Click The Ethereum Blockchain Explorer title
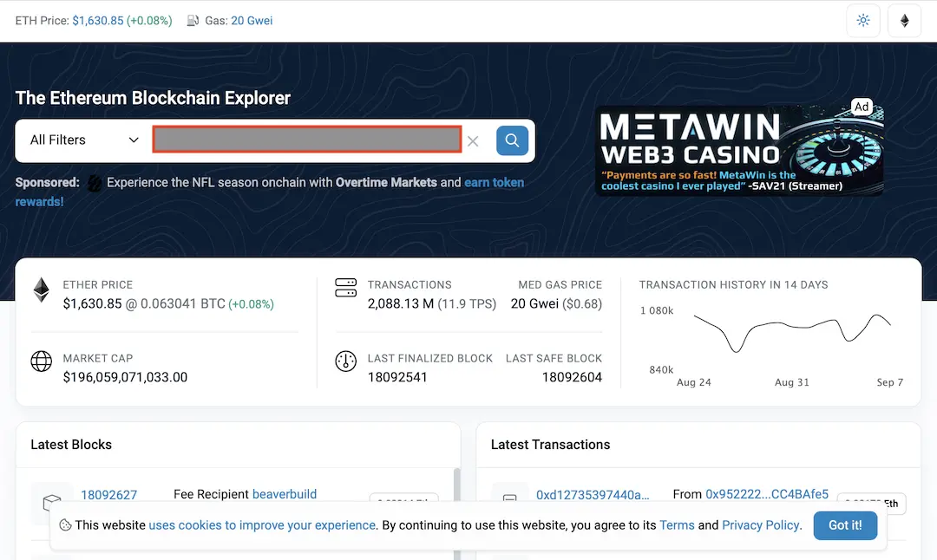The width and height of the screenshot is (937, 560). click(x=153, y=98)
